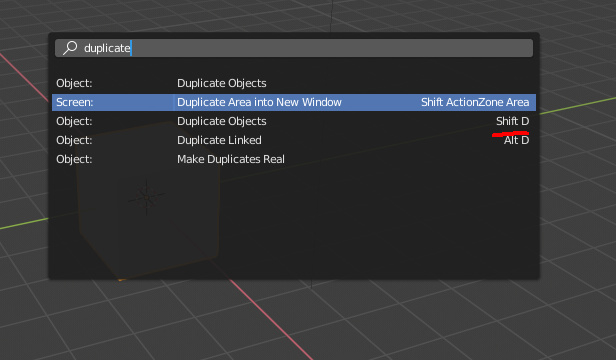Screen dimensions: 616x360
Task: Click the Screen: category label
Action: point(75,102)
